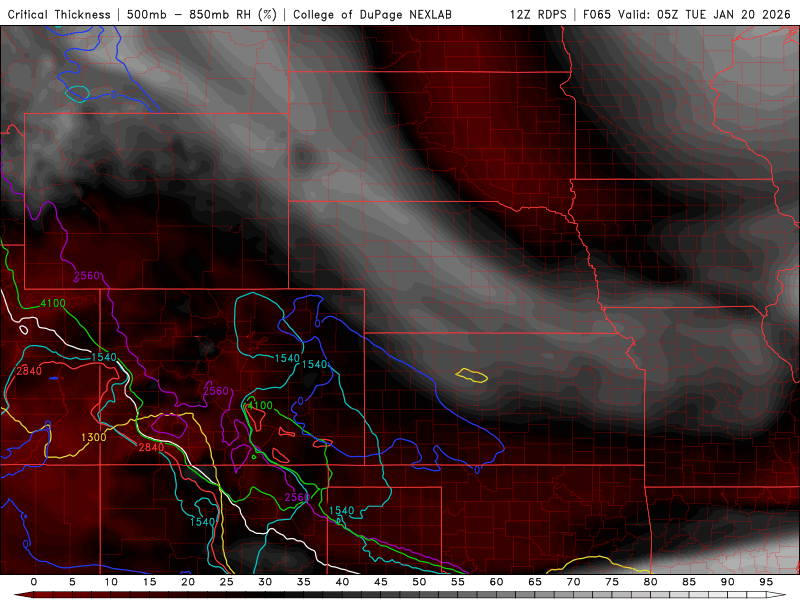Select the 80 value on the color scale
800x600 pixels.
[x=651, y=582]
